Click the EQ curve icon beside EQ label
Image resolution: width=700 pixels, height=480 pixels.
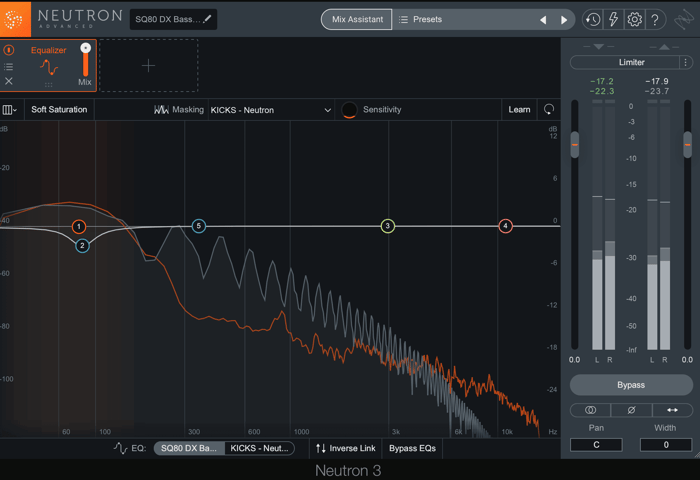[x=120, y=448]
